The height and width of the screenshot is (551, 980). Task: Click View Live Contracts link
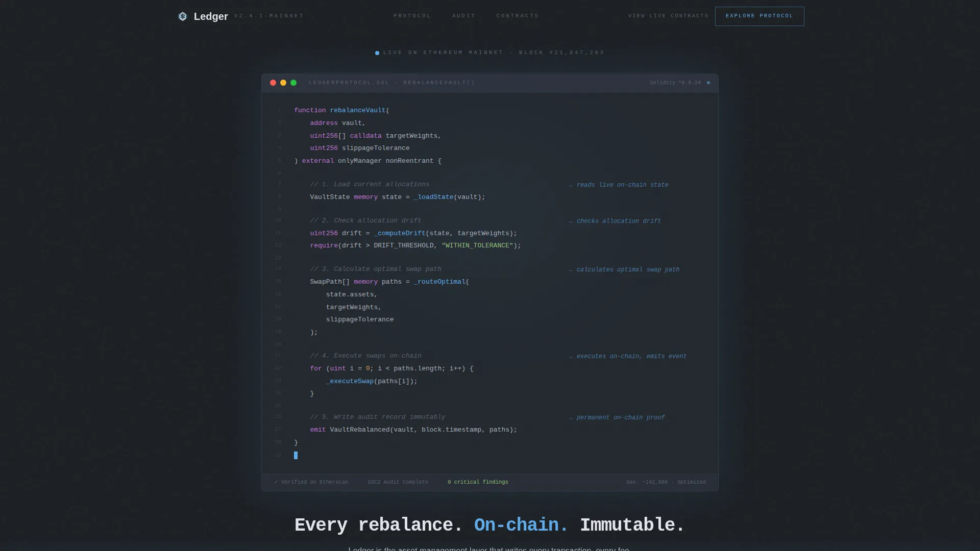pyautogui.click(x=668, y=16)
